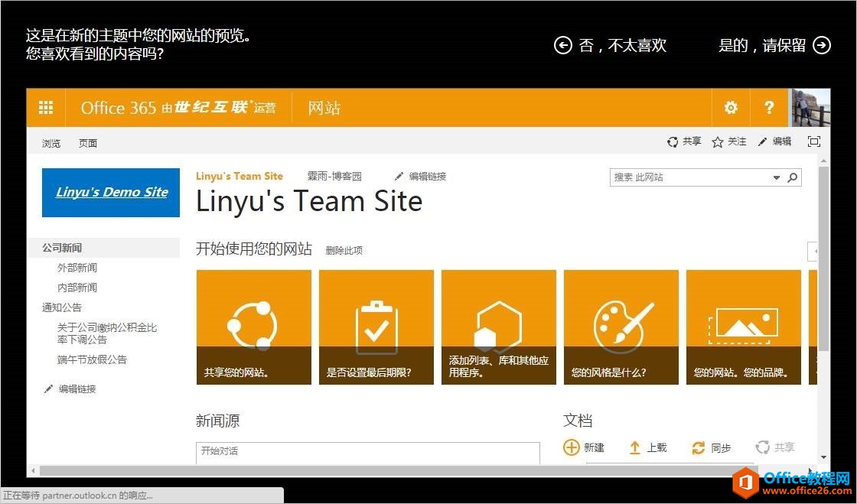The image size is (857, 504).
Task: Click the 网站 link in suite bar
Action: [324, 108]
